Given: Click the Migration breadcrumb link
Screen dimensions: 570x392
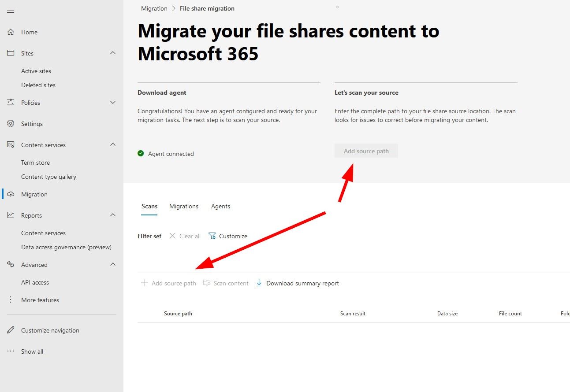Looking at the screenshot, I should 154,8.
